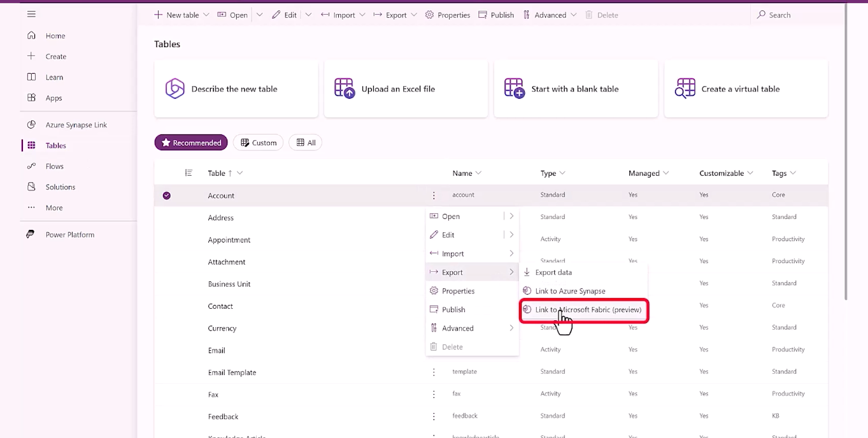Click the Apps icon in sidebar
Image resolution: width=868 pixels, height=438 pixels.
pyautogui.click(x=31, y=97)
